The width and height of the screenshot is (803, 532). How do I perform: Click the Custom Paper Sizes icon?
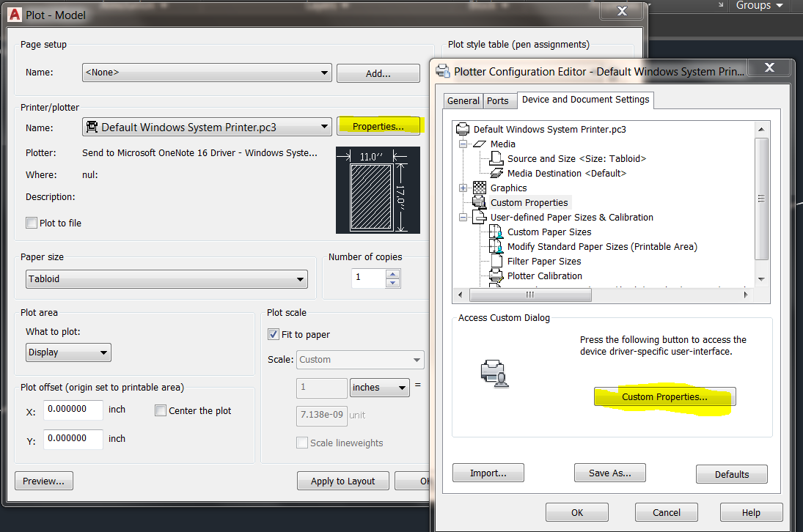pos(496,232)
